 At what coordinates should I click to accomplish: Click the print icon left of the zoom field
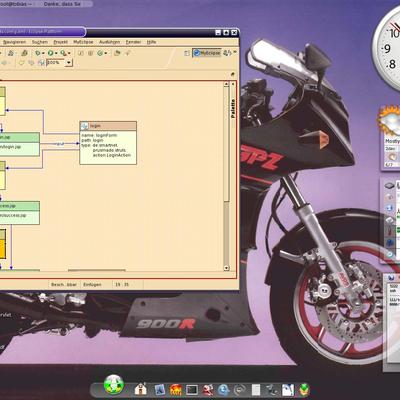pos(41,62)
